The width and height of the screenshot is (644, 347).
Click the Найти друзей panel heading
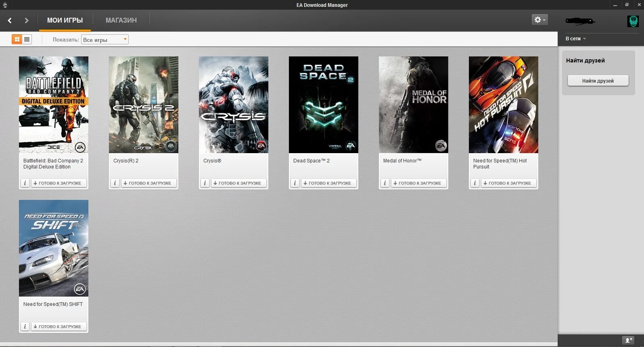pyautogui.click(x=585, y=60)
